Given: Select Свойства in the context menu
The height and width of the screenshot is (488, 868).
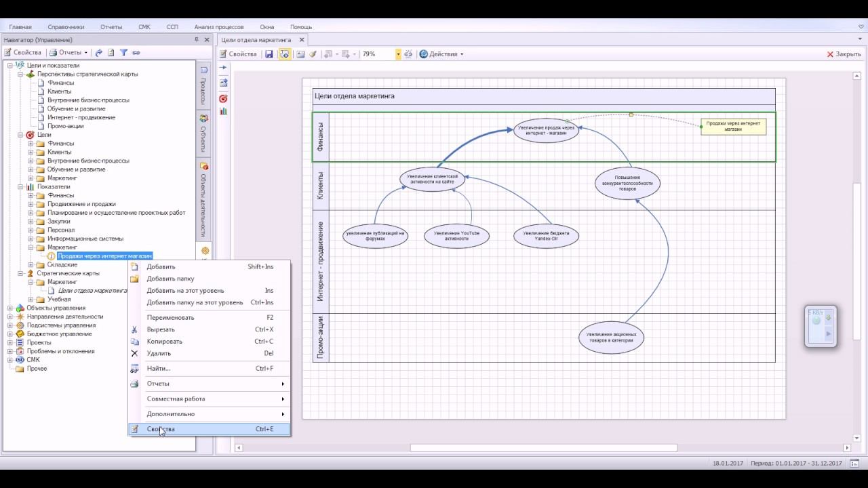Looking at the screenshot, I should 161,429.
